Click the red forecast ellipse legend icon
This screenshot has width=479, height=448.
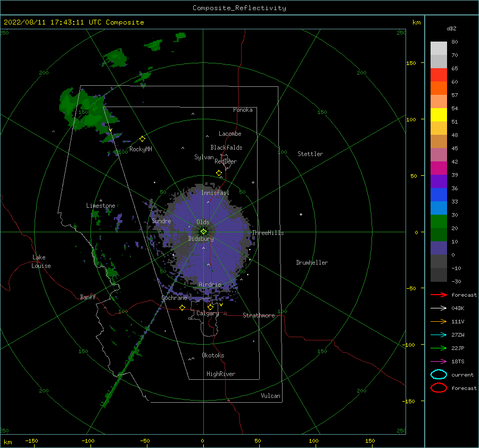click(439, 388)
